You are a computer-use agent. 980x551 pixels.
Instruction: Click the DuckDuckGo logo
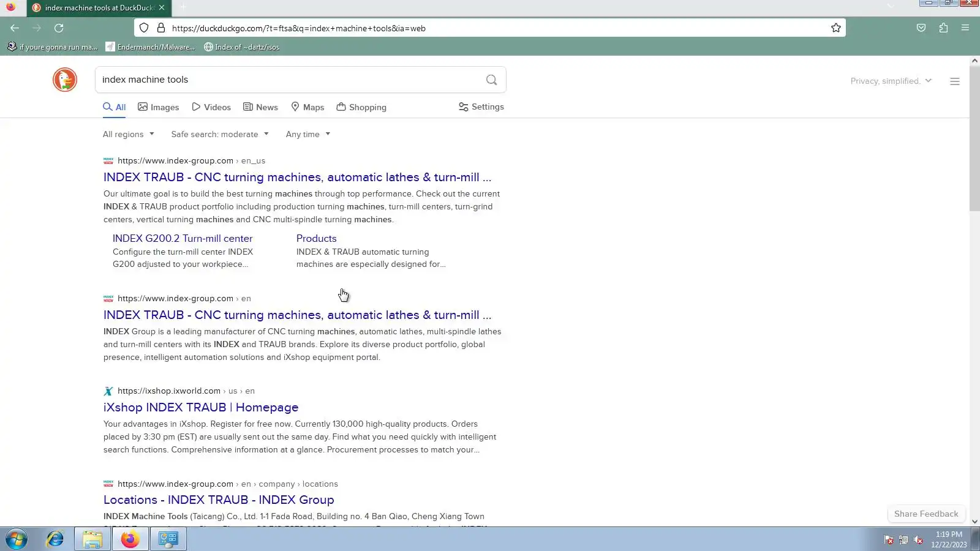(x=65, y=80)
